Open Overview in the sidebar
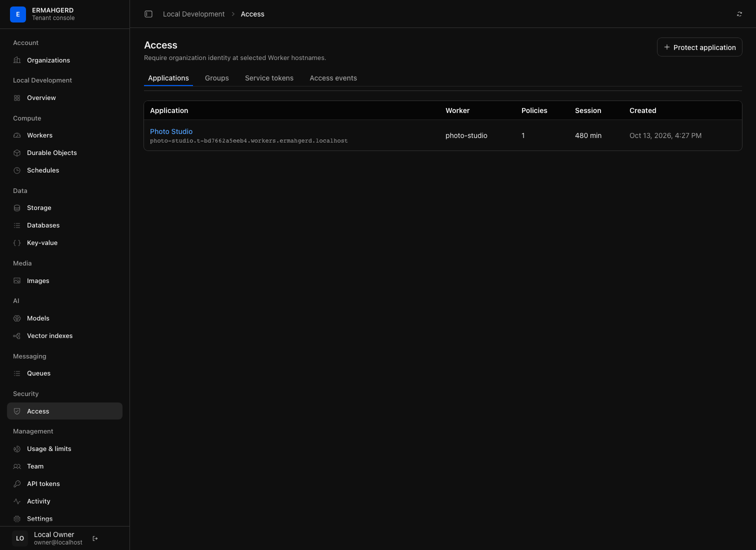The height and width of the screenshot is (550, 756). coord(64,98)
